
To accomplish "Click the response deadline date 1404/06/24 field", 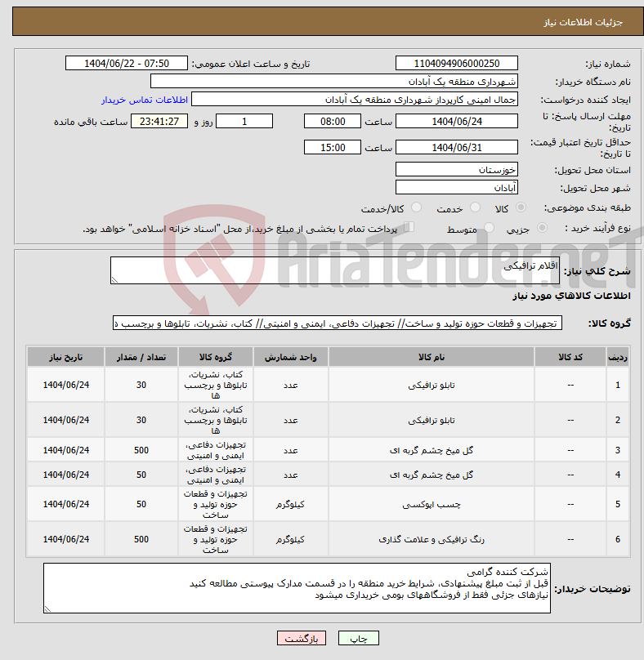I will tap(457, 121).
